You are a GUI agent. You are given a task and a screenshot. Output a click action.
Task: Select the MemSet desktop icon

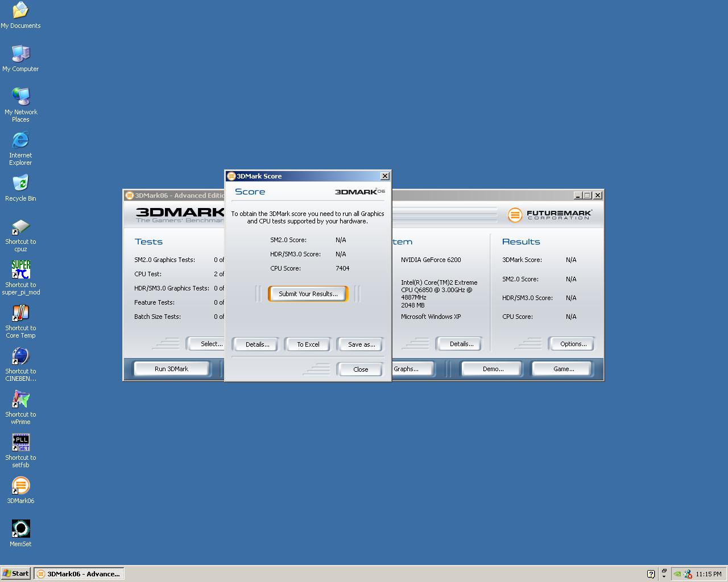click(20, 533)
